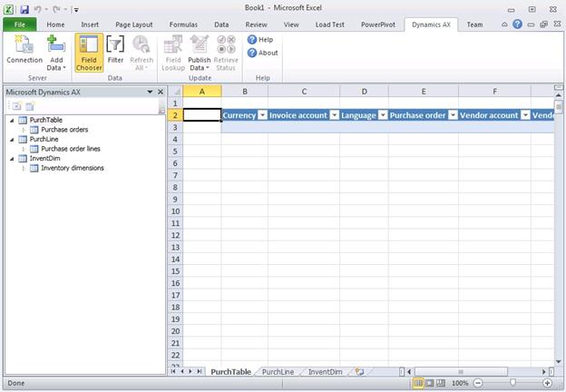
Task: Click the 100% zoom level
Action: tap(460, 383)
